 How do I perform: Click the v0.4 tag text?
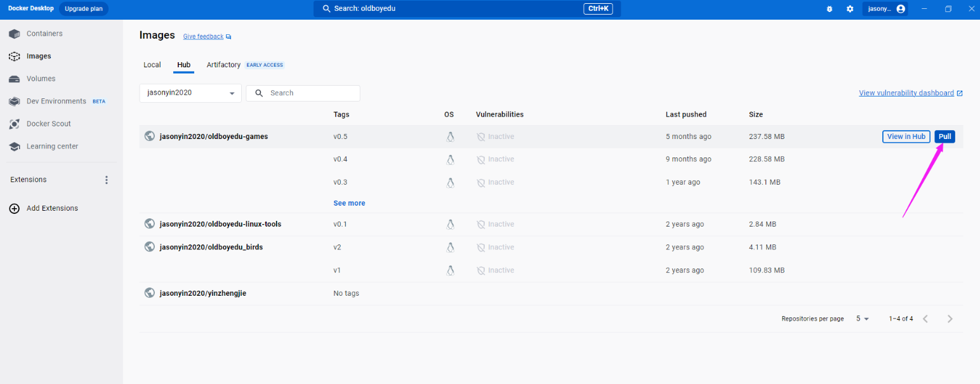[x=340, y=159]
